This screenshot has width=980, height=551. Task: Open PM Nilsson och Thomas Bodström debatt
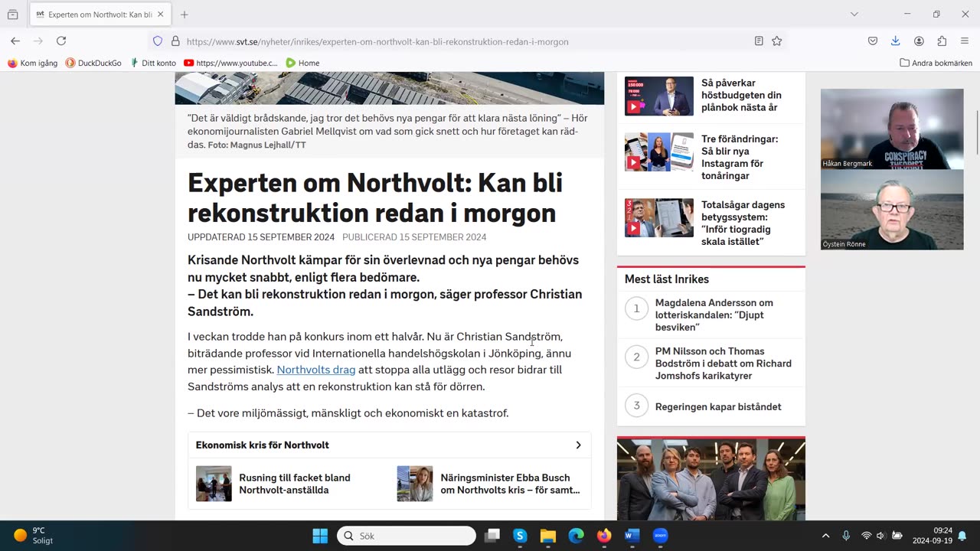pyautogui.click(x=724, y=364)
